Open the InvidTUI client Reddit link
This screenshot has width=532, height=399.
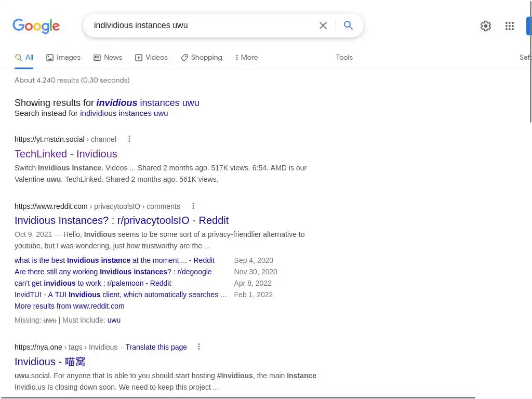(x=120, y=295)
